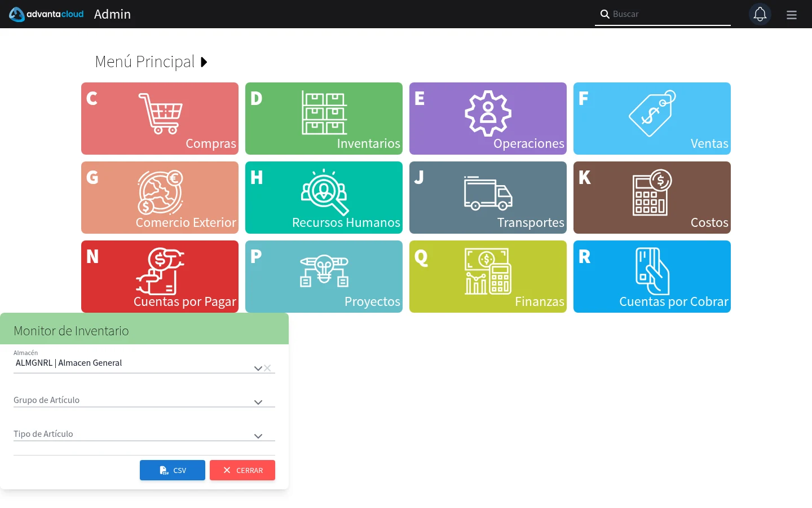Open the Operaciones gear icon

(488, 113)
